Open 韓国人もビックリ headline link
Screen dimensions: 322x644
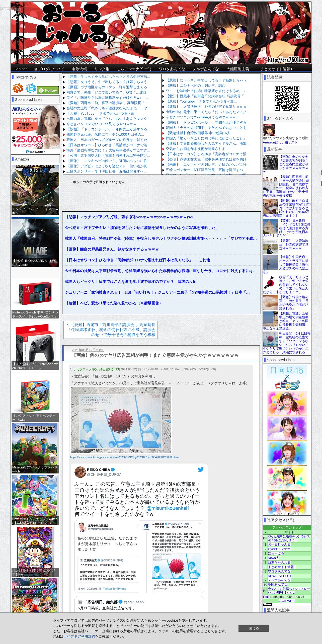131,282
